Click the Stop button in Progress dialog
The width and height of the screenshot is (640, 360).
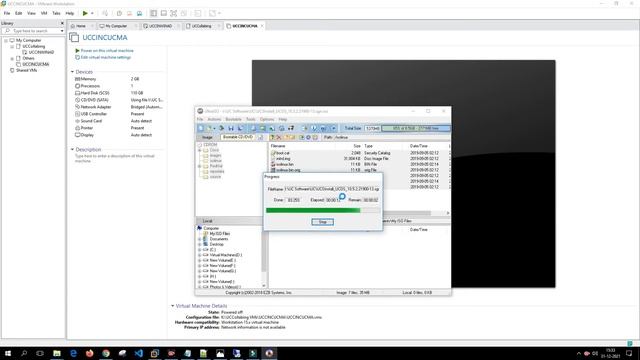(322, 222)
